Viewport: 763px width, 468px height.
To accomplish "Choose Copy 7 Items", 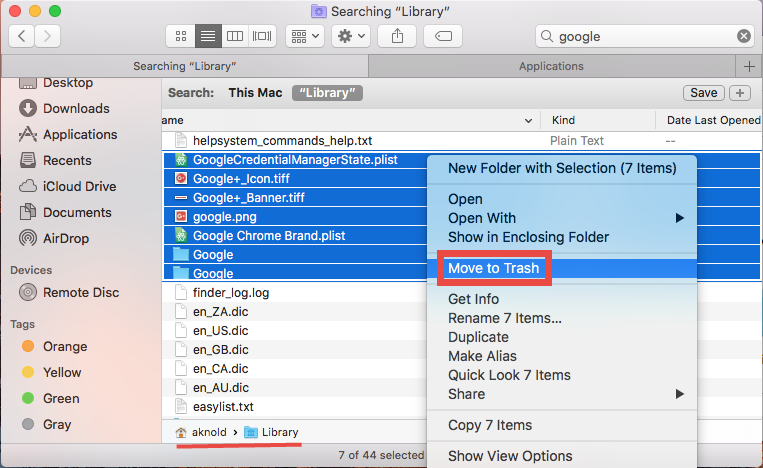I will click(x=562, y=425).
